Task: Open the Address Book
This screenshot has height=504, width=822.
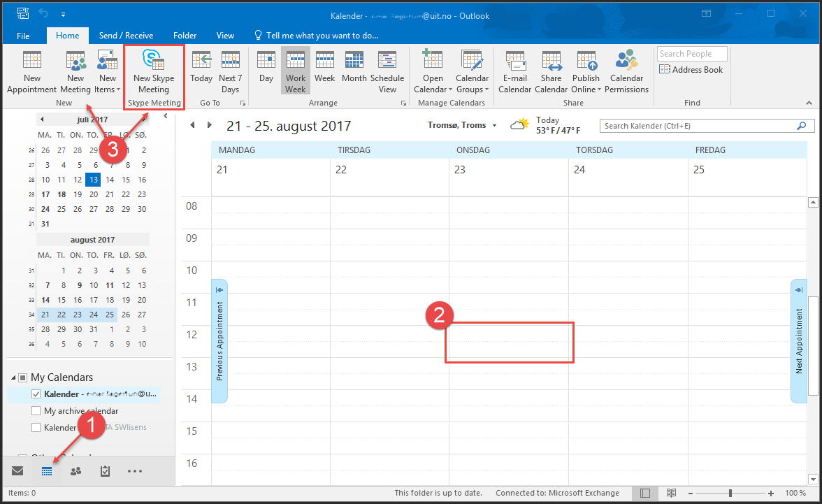Action: click(691, 70)
